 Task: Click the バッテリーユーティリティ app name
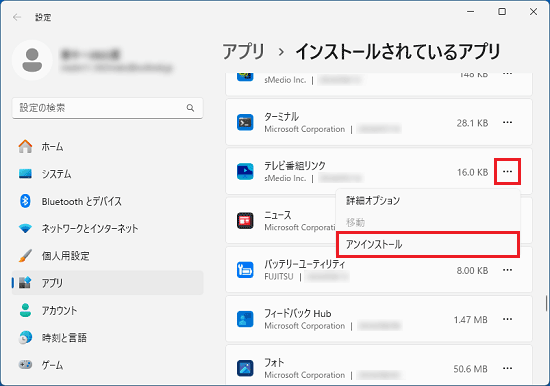tap(304, 264)
